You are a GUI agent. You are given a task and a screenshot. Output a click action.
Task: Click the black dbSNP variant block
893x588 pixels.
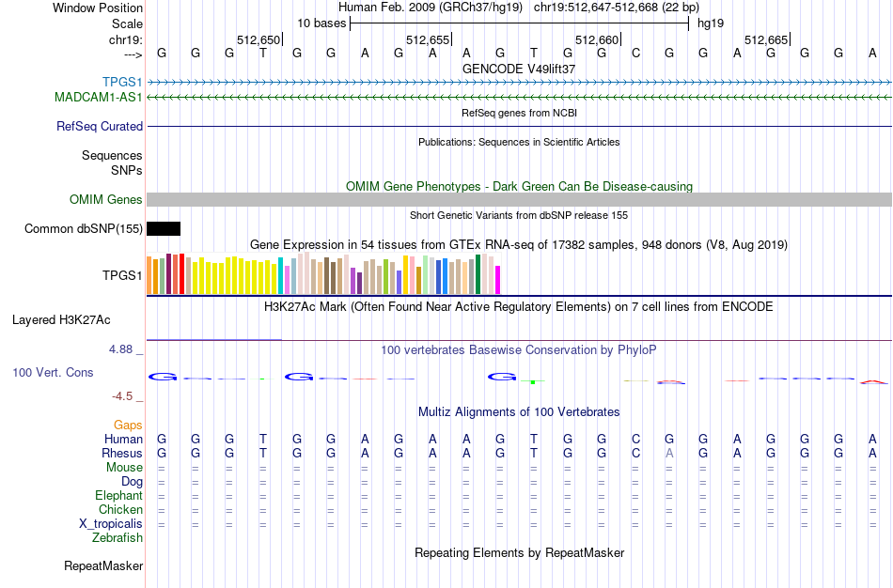click(164, 229)
